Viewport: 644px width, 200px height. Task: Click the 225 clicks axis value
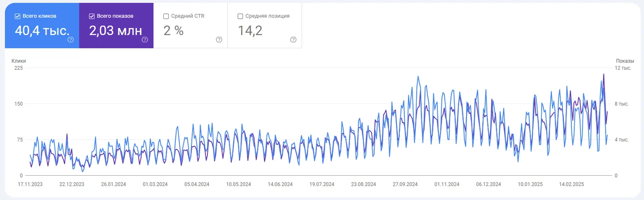[18, 68]
